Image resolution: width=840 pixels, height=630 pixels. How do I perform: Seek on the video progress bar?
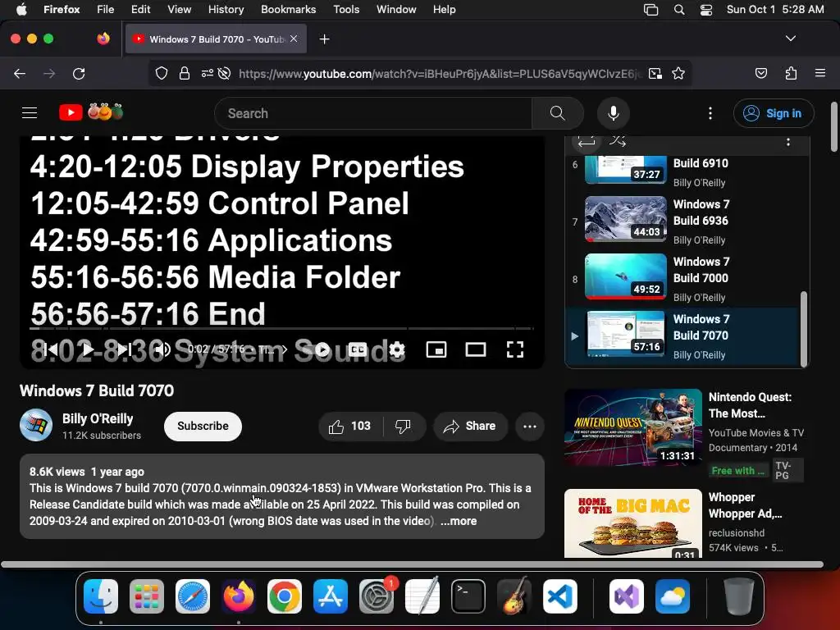282,328
